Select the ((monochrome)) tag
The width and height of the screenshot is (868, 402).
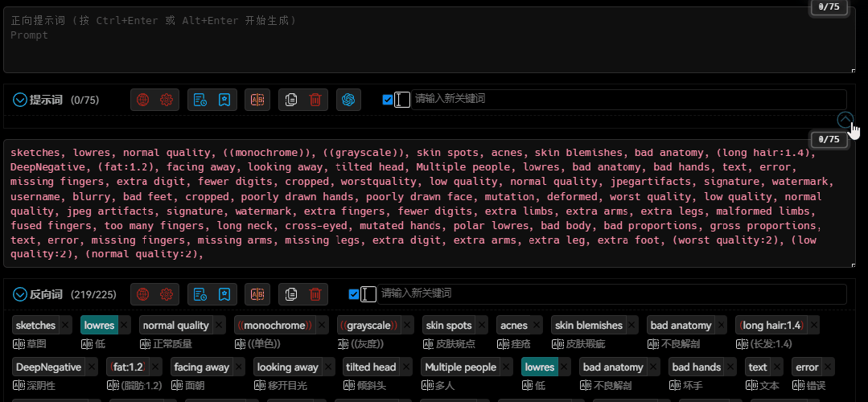(275, 325)
